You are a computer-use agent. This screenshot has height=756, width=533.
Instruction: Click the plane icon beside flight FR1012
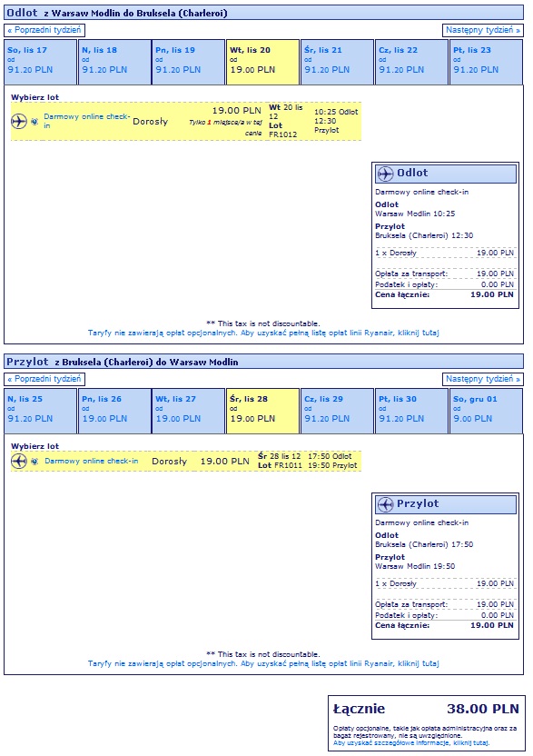19,121
